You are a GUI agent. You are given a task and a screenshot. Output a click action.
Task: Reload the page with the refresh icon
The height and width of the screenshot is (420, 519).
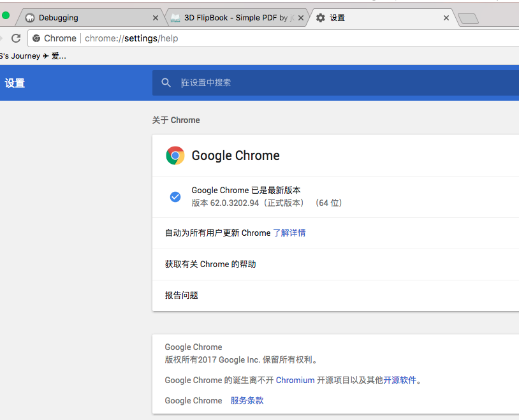(x=16, y=38)
